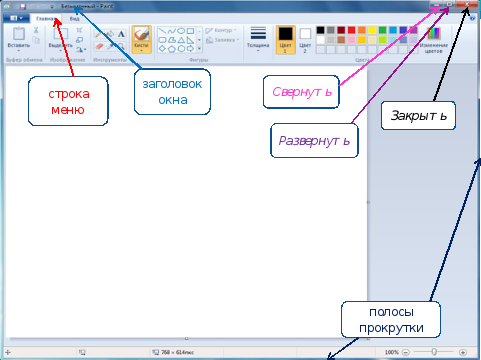Open Paint help with the question mark icon
Image resolution: width=481 pixels, height=360 pixels.
click(472, 19)
